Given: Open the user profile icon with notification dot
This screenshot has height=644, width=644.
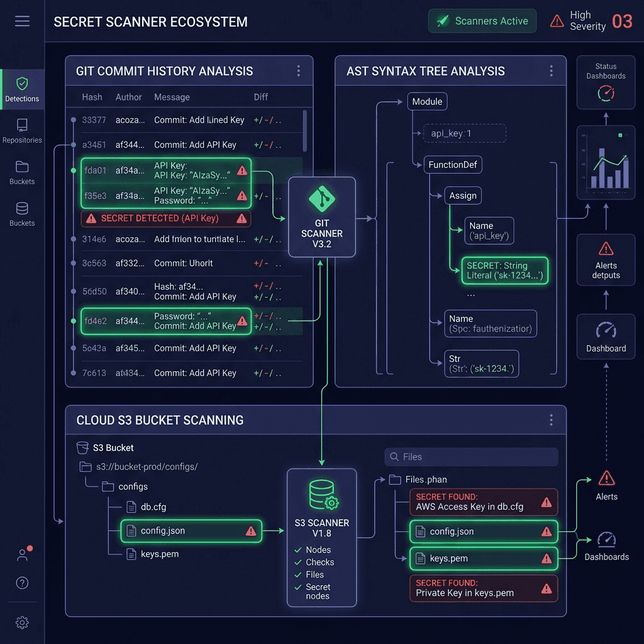Looking at the screenshot, I should click(23, 555).
